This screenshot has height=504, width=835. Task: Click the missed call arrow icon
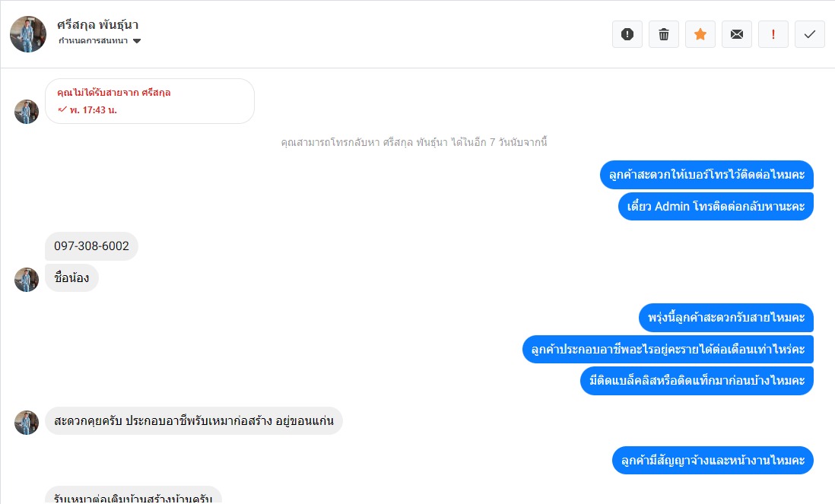pos(62,109)
